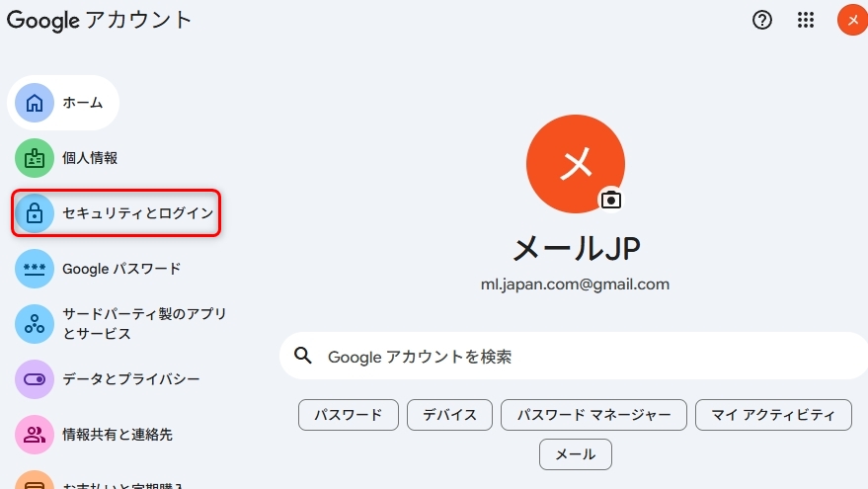Select the ホーム menu item
This screenshot has width=868, height=489.
pyautogui.click(x=63, y=103)
